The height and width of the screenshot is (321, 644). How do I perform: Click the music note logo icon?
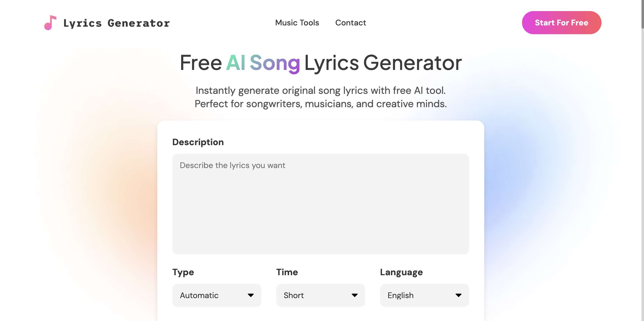pyautogui.click(x=50, y=23)
